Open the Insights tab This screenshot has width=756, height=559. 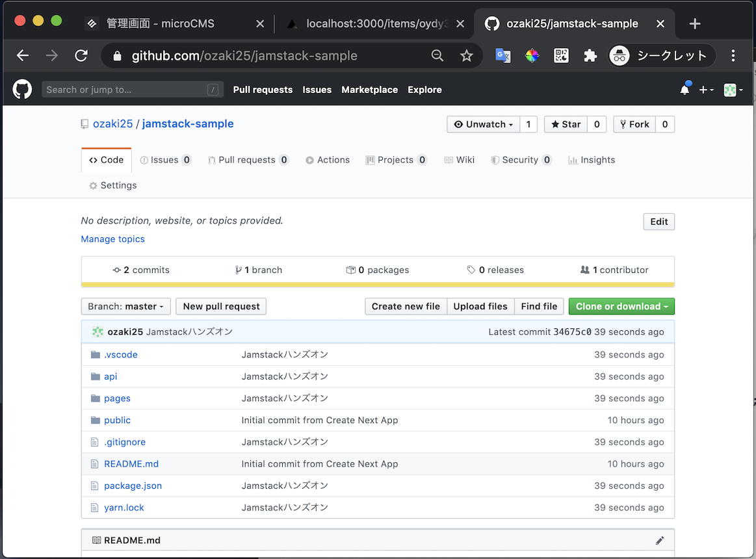(592, 160)
